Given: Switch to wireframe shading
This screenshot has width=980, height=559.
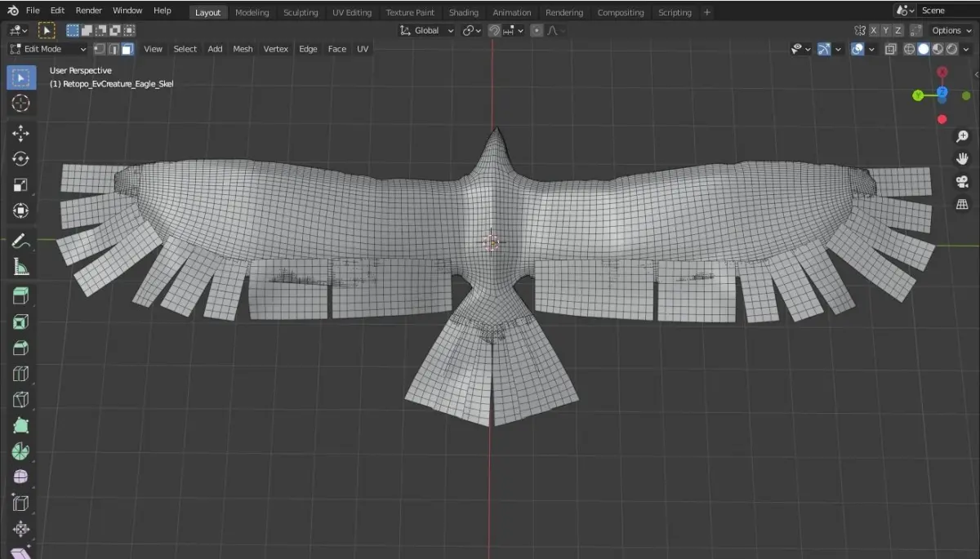Looking at the screenshot, I should [909, 49].
